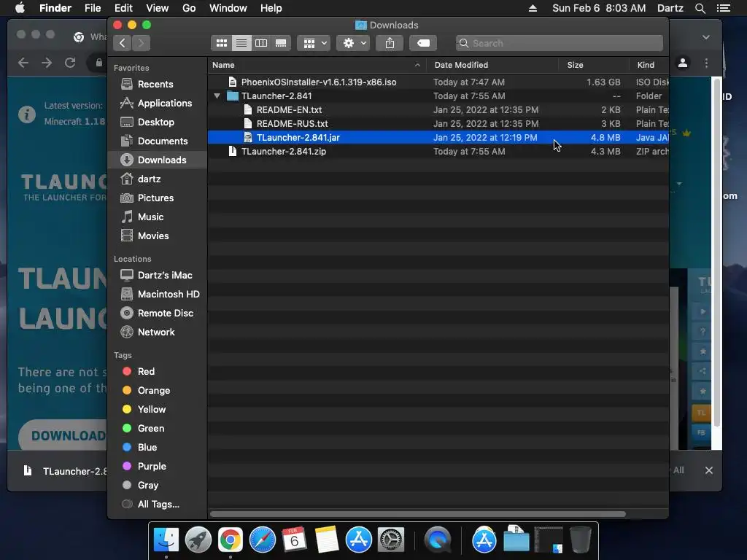Open Downloads in sidebar
747x560 pixels.
click(158, 160)
